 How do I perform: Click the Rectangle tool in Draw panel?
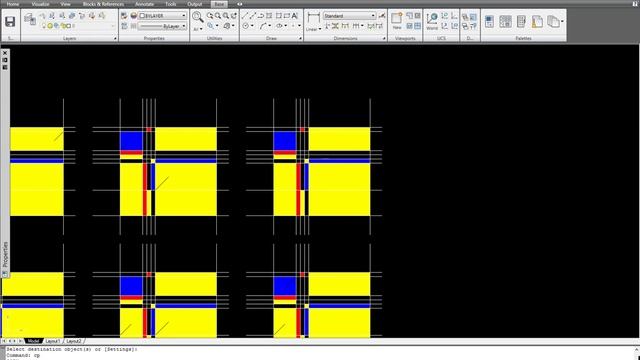[279, 16]
